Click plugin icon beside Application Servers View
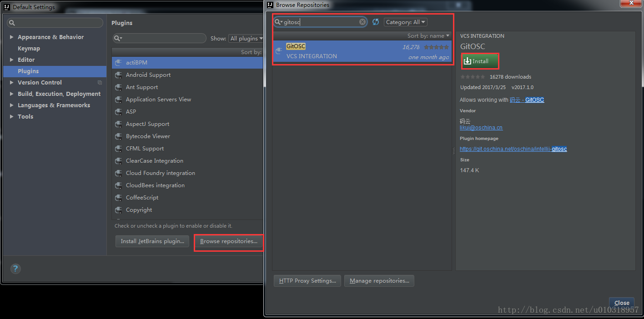Image resolution: width=644 pixels, height=319 pixels. click(118, 100)
